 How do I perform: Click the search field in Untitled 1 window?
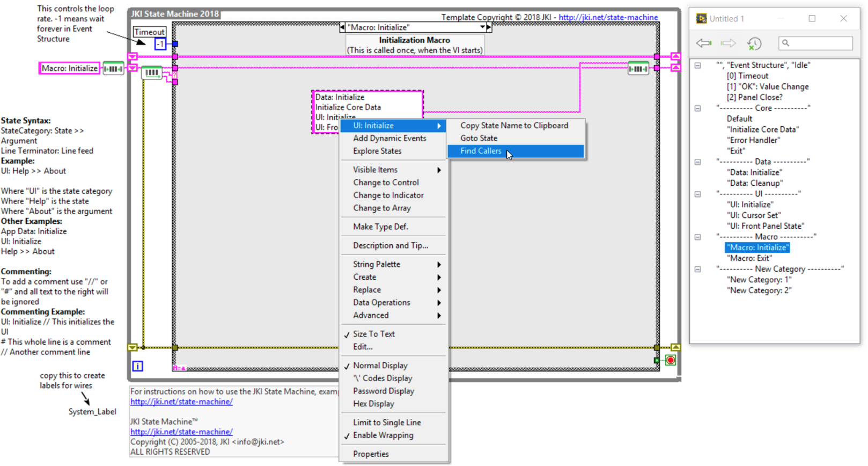coord(815,43)
